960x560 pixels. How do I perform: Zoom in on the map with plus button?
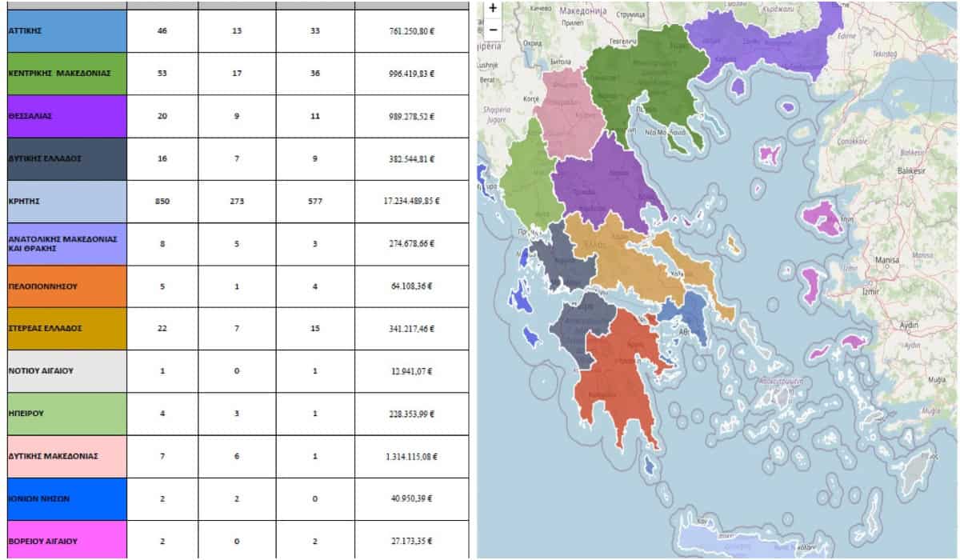coord(492,9)
